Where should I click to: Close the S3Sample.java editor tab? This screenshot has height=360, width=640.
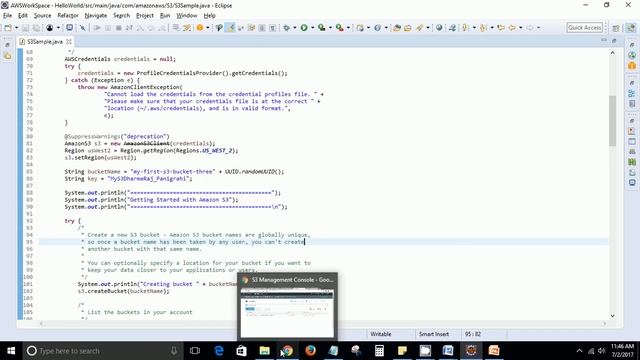pyautogui.click(x=69, y=42)
